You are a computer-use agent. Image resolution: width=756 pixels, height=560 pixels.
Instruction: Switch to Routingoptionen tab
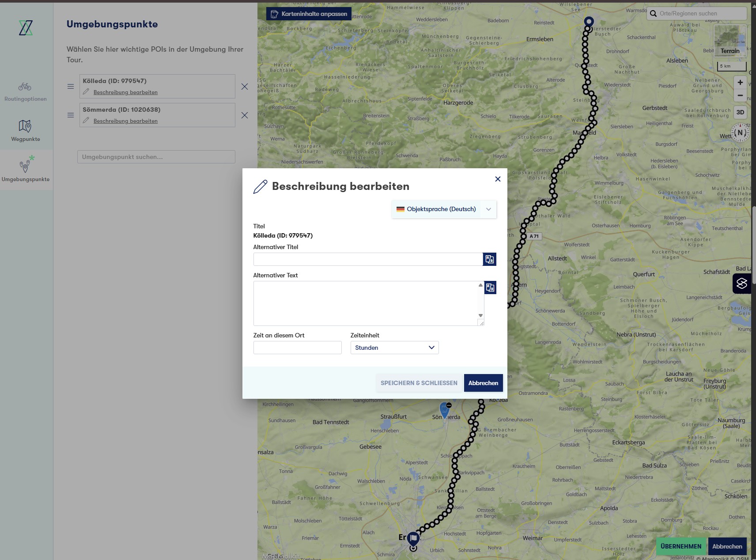point(26,91)
